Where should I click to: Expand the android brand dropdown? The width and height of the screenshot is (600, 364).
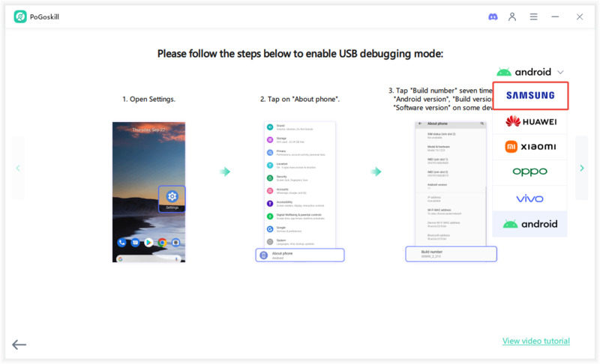(530, 72)
